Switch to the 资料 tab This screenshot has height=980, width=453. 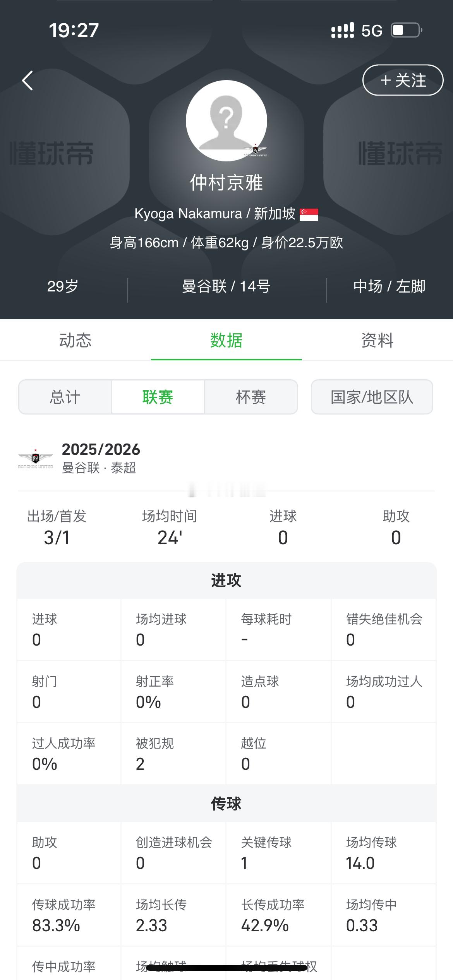click(x=377, y=341)
